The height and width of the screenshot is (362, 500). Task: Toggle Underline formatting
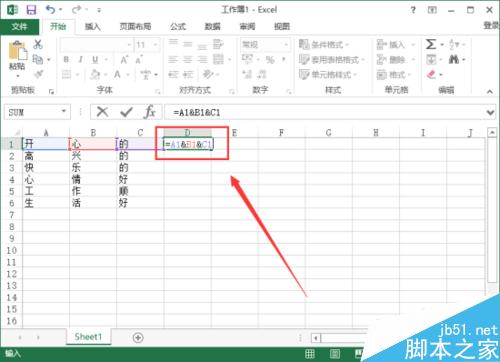(95, 60)
